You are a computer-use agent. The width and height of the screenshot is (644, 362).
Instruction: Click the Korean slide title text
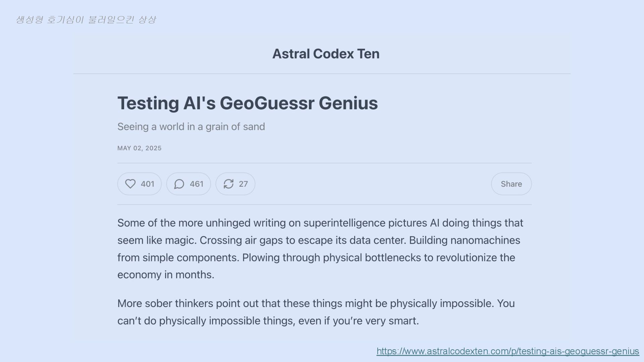pos(86,19)
